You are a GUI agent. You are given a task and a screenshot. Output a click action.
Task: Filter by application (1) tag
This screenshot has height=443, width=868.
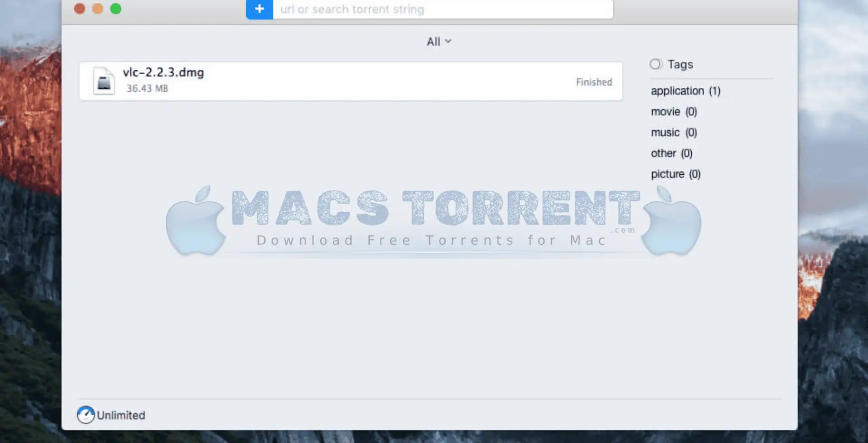(685, 91)
